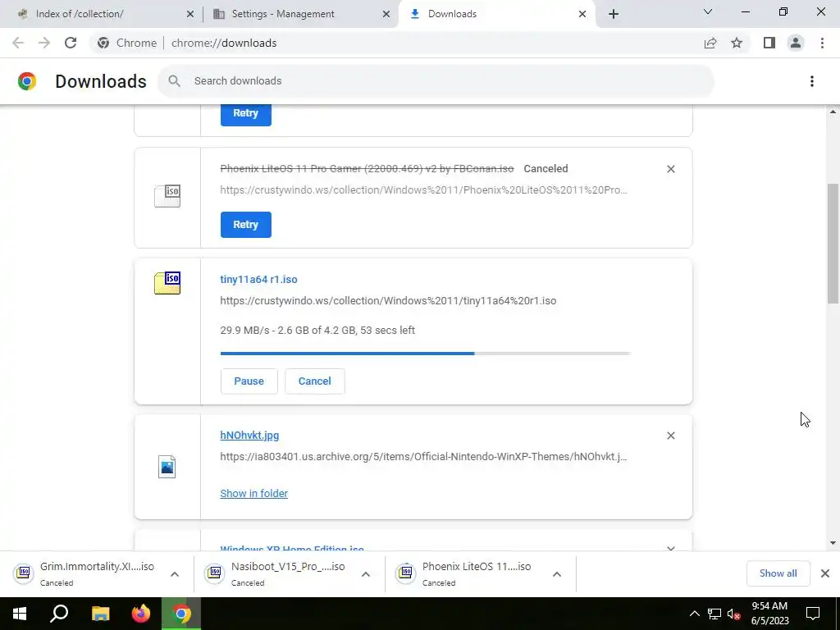Click the Chrome taskbar icon
The image size is (840, 630).
pos(181,614)
